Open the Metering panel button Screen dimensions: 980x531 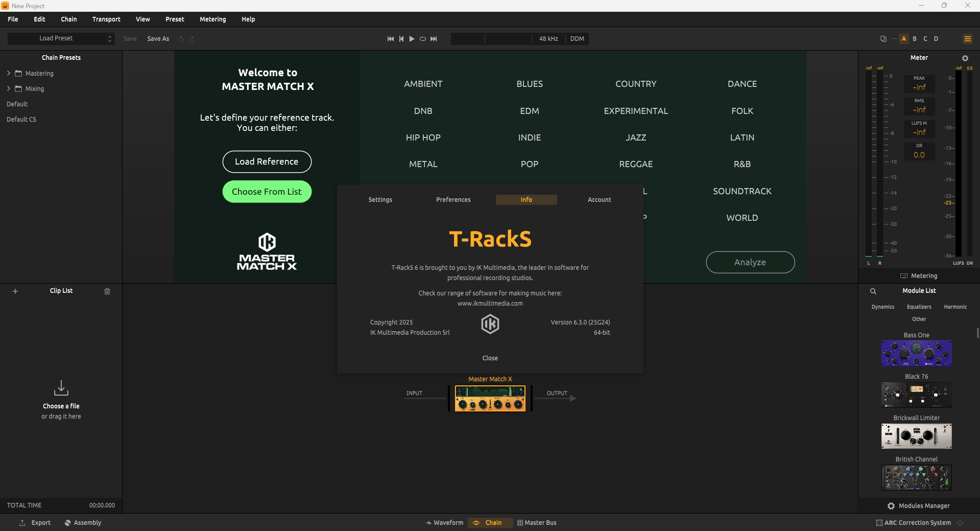click(919, 276)
